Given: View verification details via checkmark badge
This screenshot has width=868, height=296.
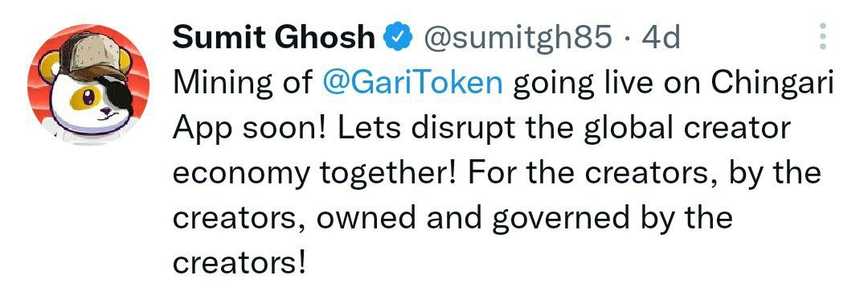Looking at the screenshot, I should tap(399, 39).
